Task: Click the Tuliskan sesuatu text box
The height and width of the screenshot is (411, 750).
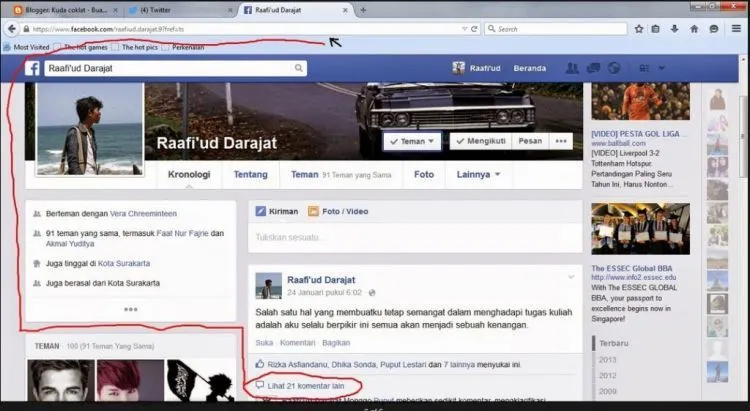Action: click(x=415, y=237)
